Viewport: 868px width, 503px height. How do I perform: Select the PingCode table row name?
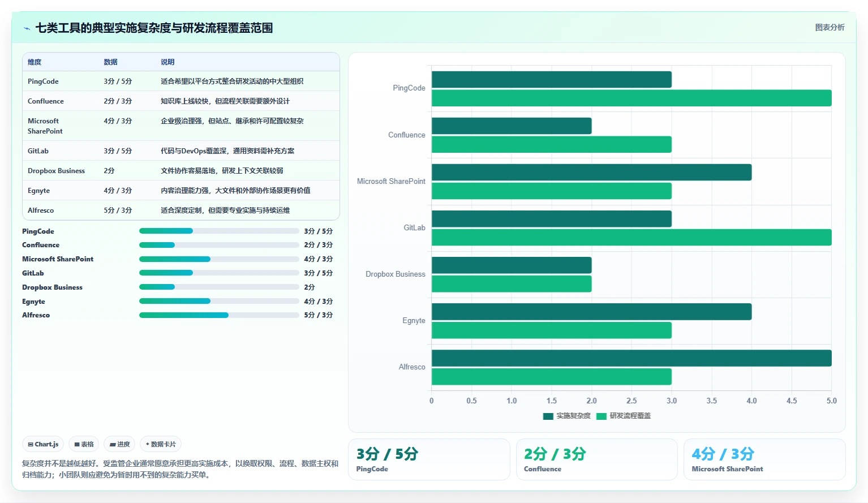43,81
